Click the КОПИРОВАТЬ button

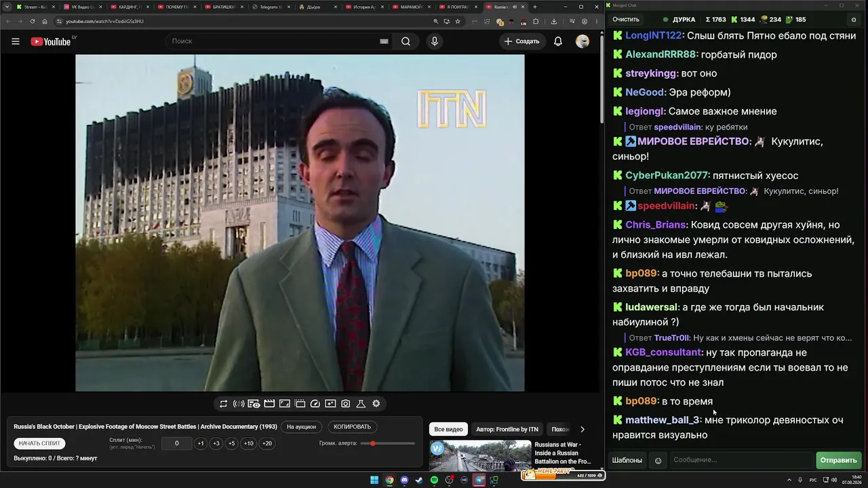pos(353,427)
